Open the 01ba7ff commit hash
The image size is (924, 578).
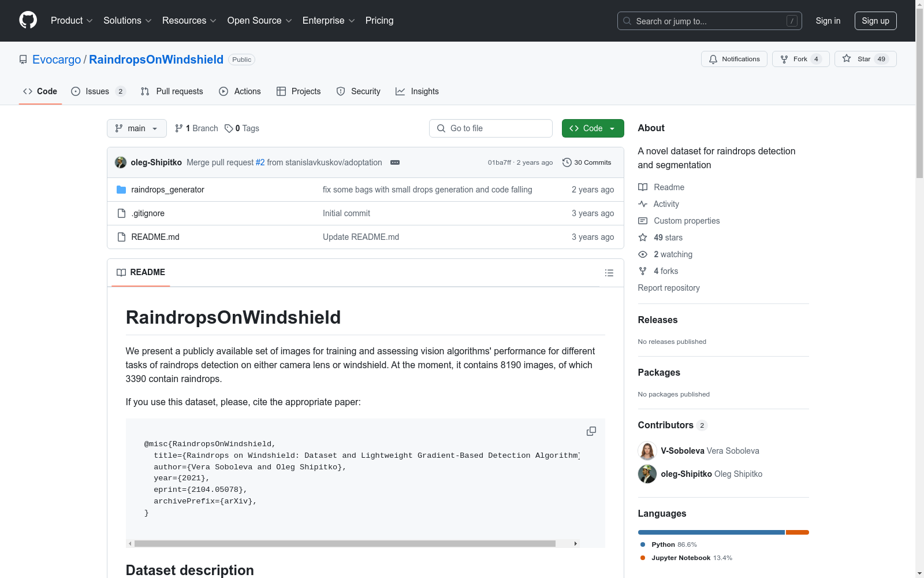(500, 162)
